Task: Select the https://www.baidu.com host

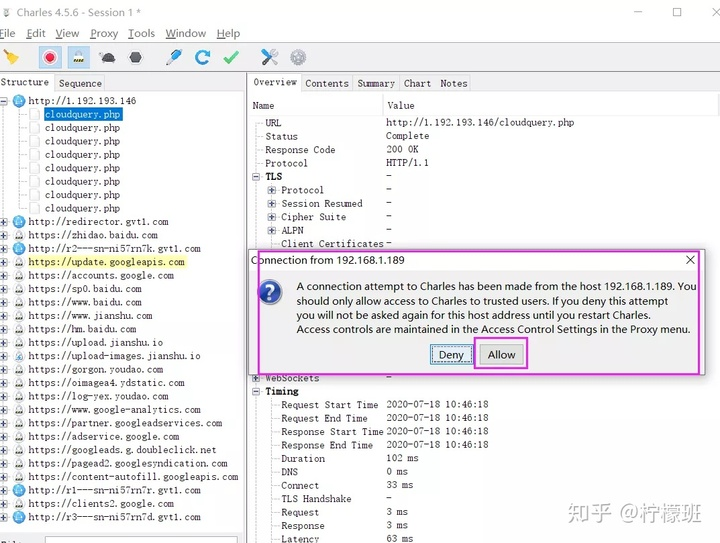Action: point(85,302)
